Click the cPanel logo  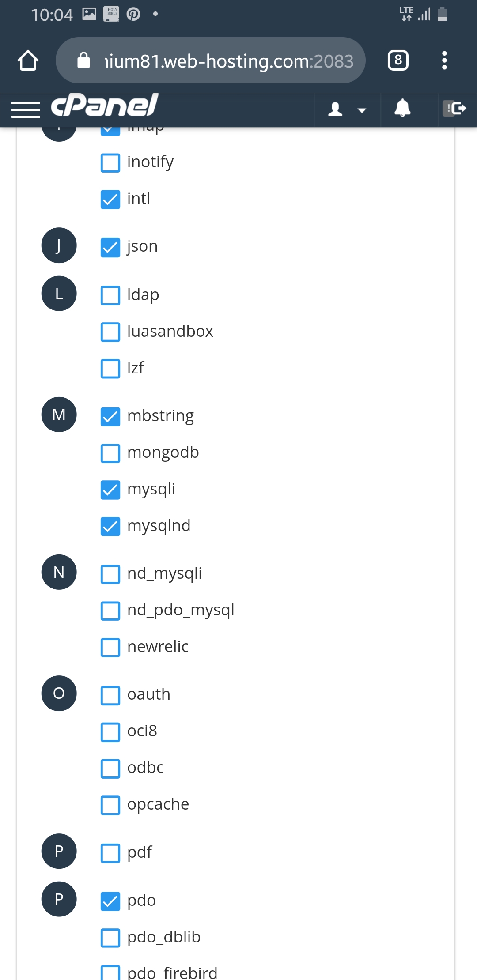pos(105,106)
